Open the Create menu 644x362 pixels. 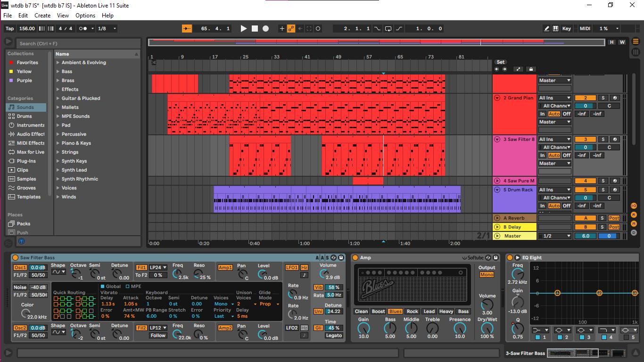42,16
